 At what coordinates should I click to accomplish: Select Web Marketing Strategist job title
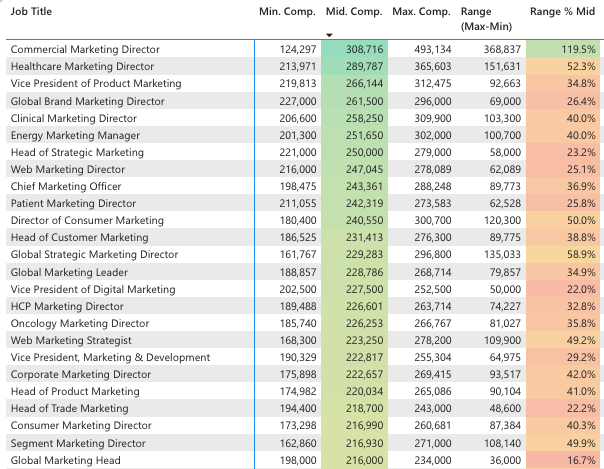pos(71,340)
